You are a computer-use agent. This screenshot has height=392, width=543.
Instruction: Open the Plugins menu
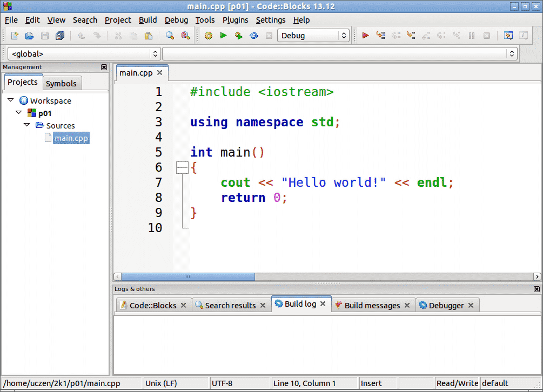pos(235,20)
